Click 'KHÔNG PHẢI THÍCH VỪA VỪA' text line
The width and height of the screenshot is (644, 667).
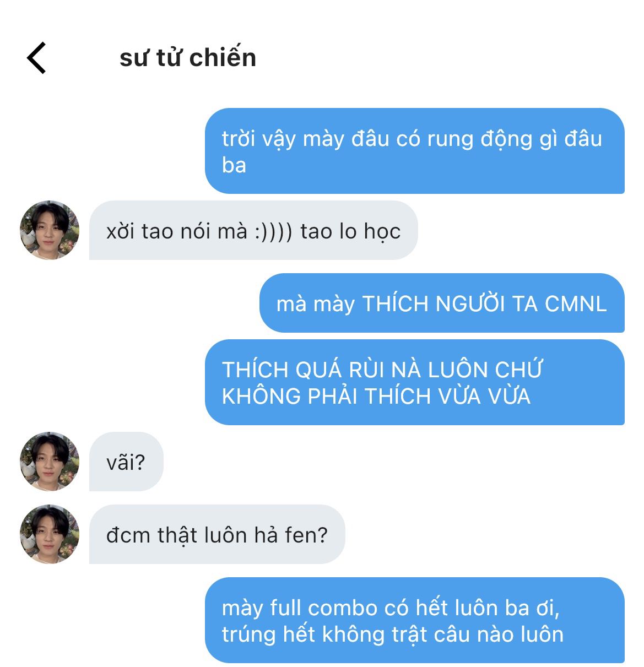pos(376,396)
